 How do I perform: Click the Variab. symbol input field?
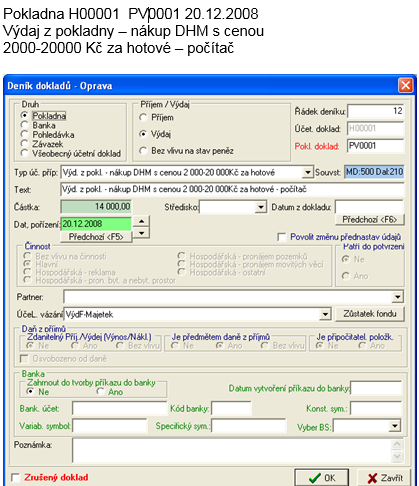(110, 426)
